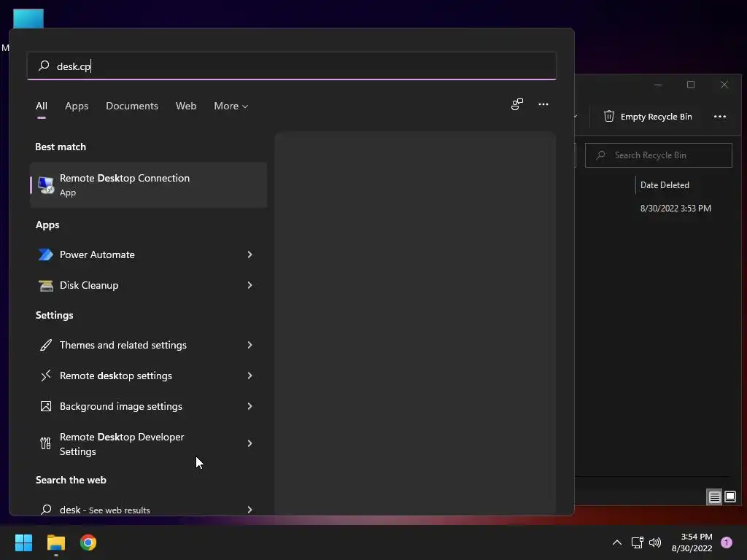Open search feedback/people icon at the top right
747x560 pixels.
tap(517, 104)
